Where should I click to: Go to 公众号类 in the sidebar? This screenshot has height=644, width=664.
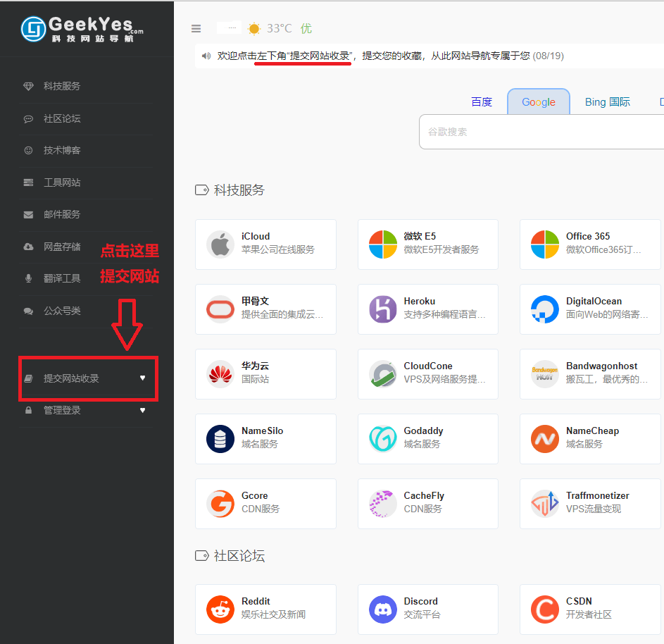[x=62, y=311]
